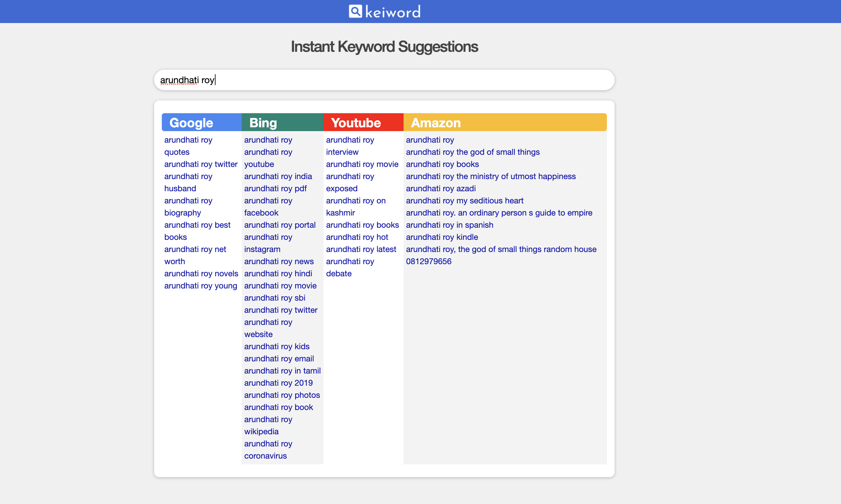Open Bing suggestion arundhati roy email
Screen dimensions: 841x504
(279, 359)
